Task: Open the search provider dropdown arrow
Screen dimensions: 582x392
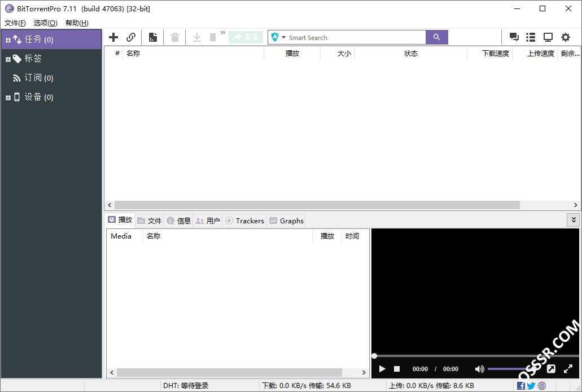Action: [283, 37]
